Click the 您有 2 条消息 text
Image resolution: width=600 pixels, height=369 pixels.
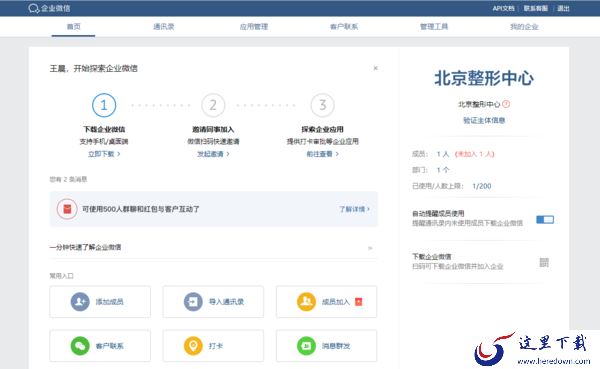tap(68, 179)
